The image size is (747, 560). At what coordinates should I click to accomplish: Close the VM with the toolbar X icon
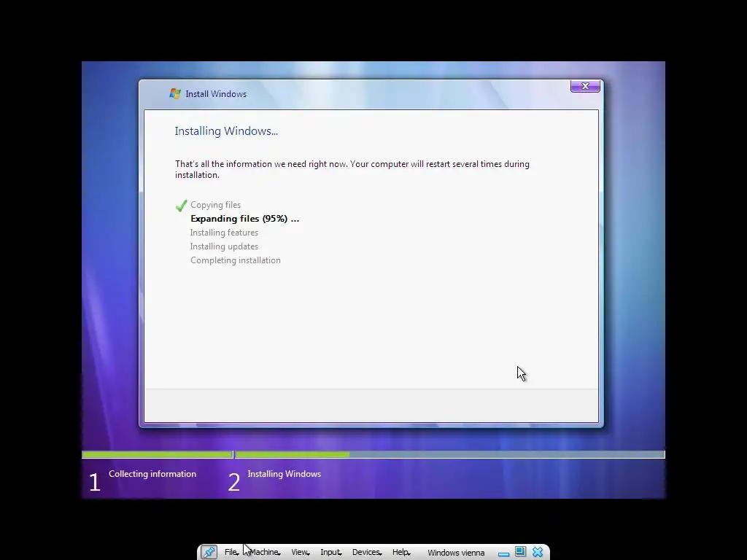click(538, 552)
